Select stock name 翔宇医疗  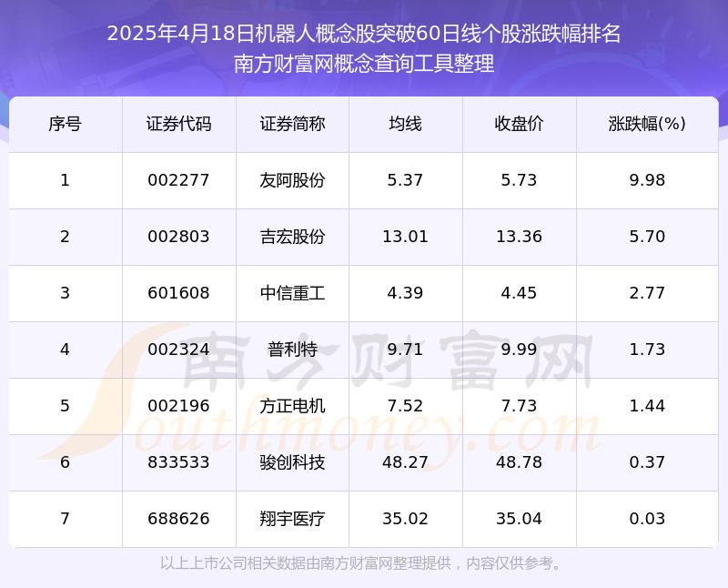[x=292, y=519]
